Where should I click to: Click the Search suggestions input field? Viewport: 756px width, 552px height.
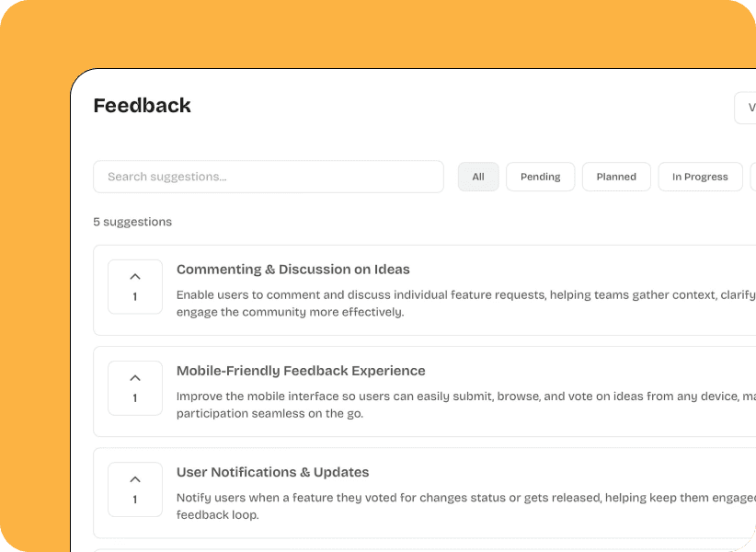[x=268, y=176]
